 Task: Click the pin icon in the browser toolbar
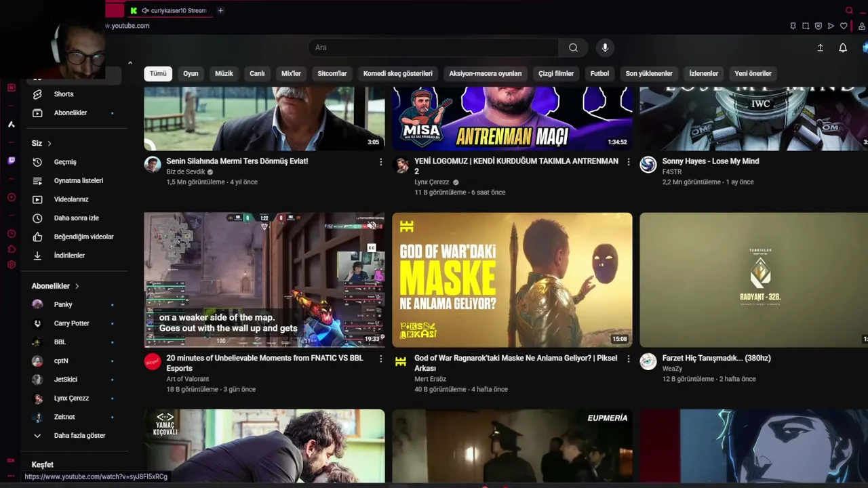793,26
